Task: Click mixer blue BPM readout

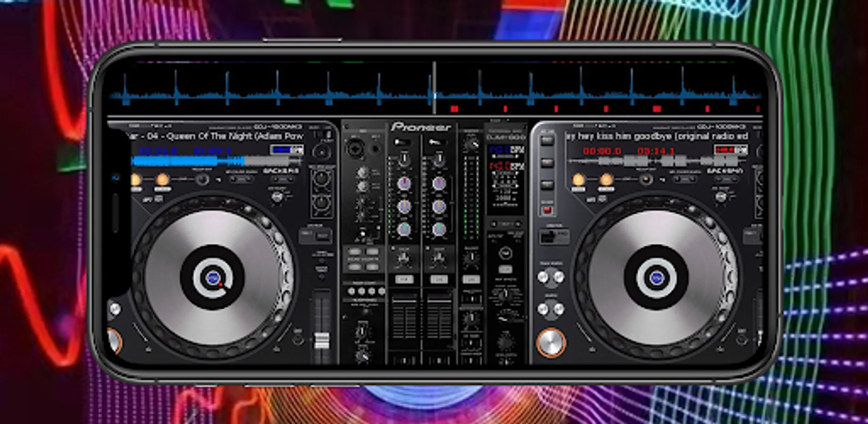Action: 506,150
